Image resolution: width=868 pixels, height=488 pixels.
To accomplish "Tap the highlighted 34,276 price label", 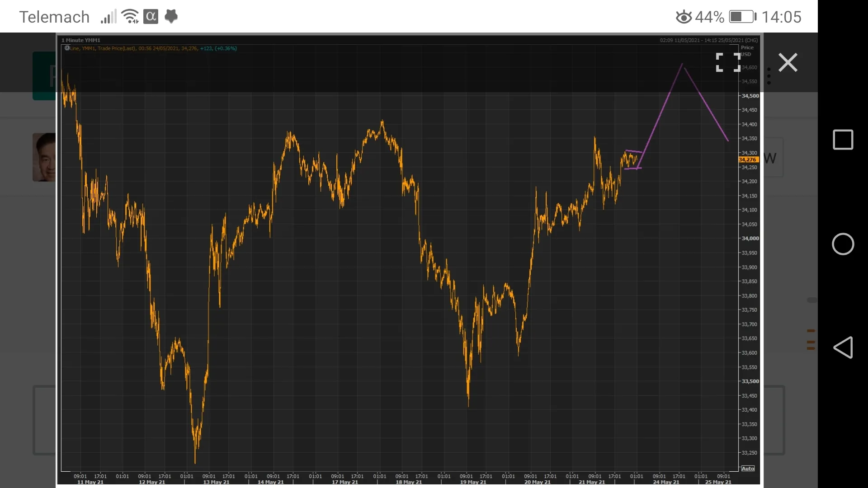I will (x=748, y=160).
